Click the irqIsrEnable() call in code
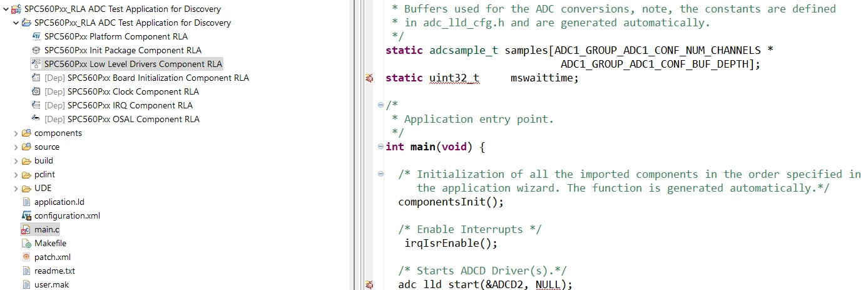 (x=451, y=243)
